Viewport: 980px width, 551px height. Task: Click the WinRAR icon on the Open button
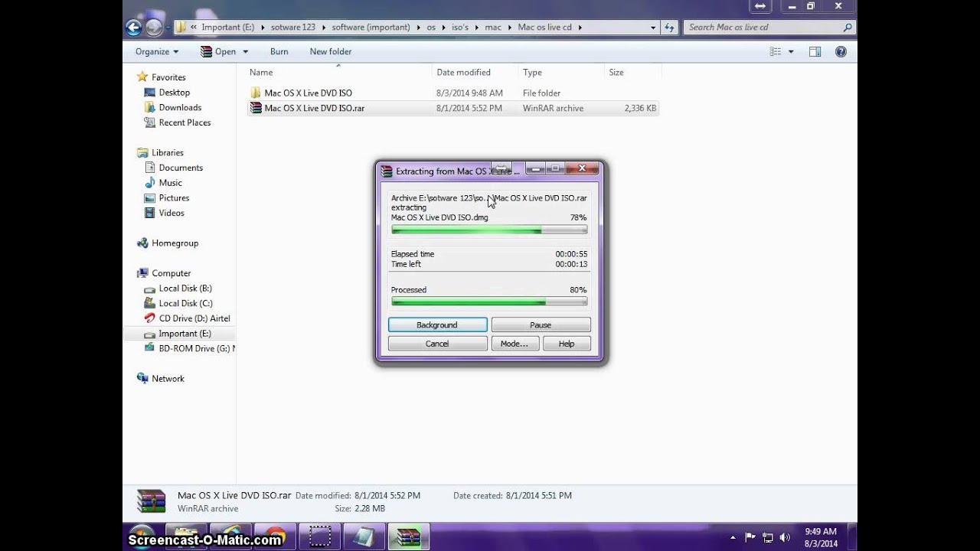(x=206, y=51)
